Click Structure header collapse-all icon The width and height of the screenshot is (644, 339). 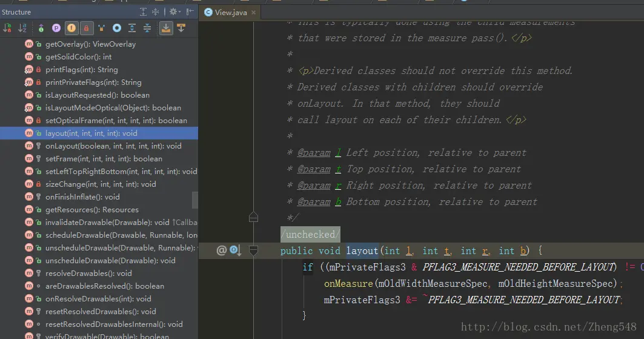(155, 12)
